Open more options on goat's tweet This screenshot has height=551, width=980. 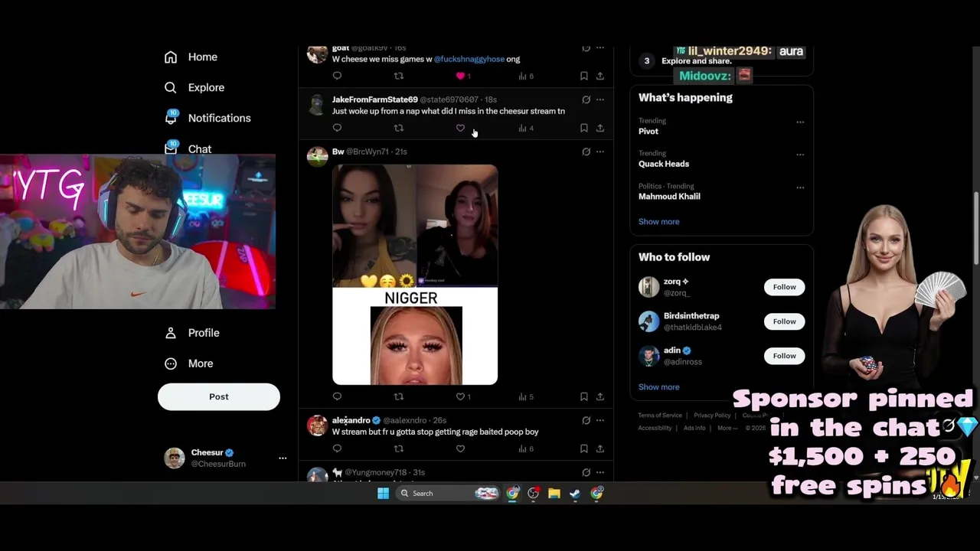600,48
